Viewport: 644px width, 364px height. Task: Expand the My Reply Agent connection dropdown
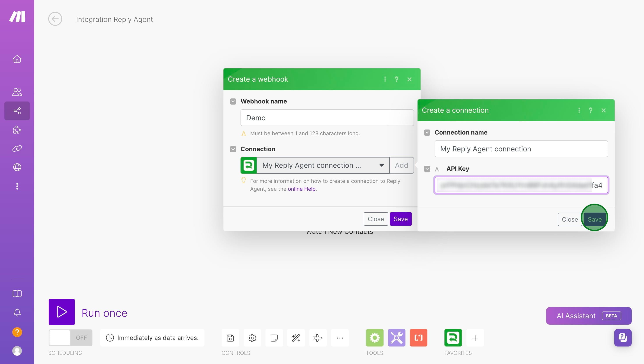pyautogui.click(x=323, y=165)
